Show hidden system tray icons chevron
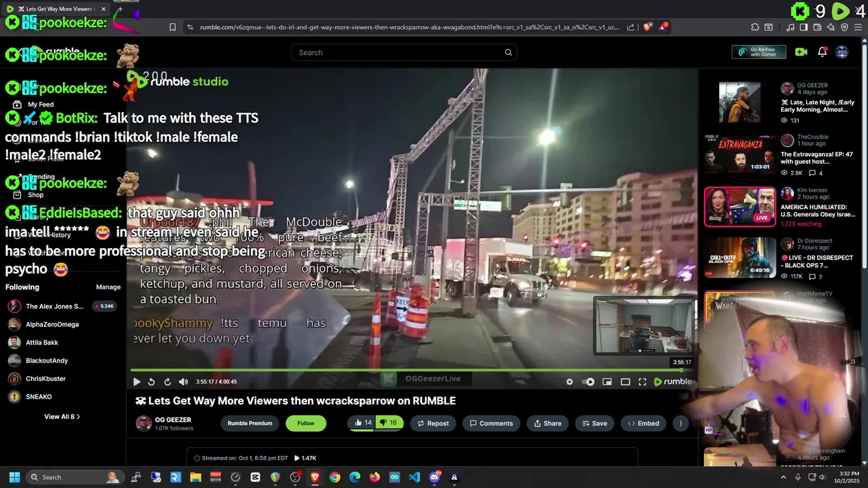 pos(783,477)
